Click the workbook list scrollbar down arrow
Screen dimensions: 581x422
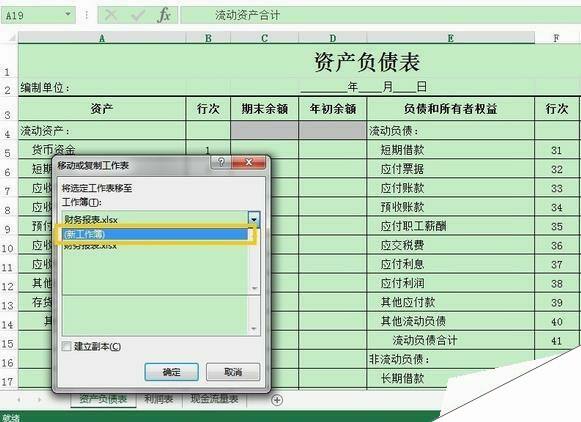[254, 288]
